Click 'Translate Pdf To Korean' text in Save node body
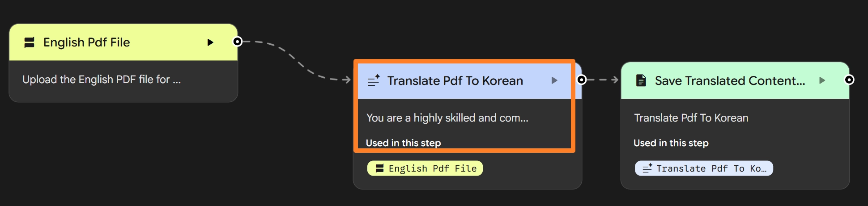868x206 pixels. (691, 118)
